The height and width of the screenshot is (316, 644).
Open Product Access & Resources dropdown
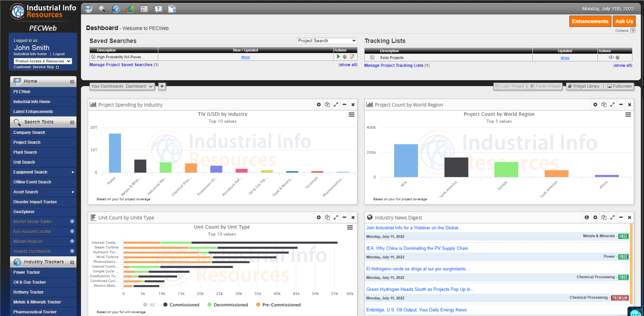pos(43,61)
